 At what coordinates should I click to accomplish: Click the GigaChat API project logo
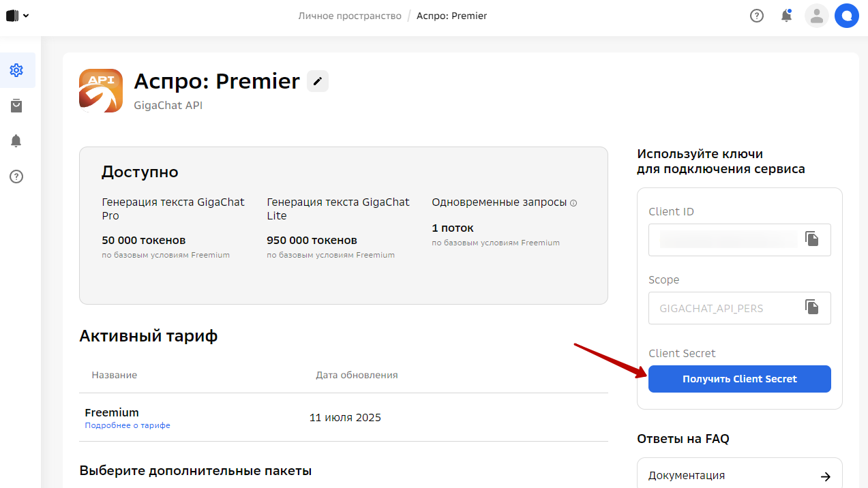101,91
